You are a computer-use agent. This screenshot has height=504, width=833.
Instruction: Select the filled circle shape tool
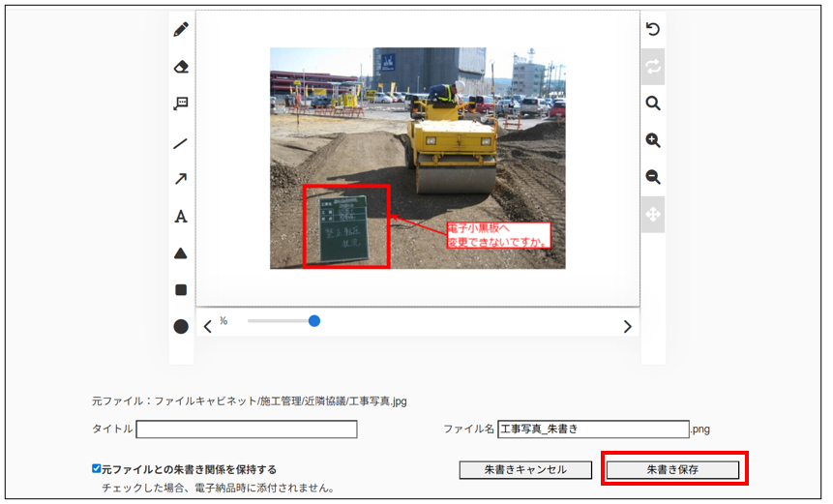(x=181, y=327)
